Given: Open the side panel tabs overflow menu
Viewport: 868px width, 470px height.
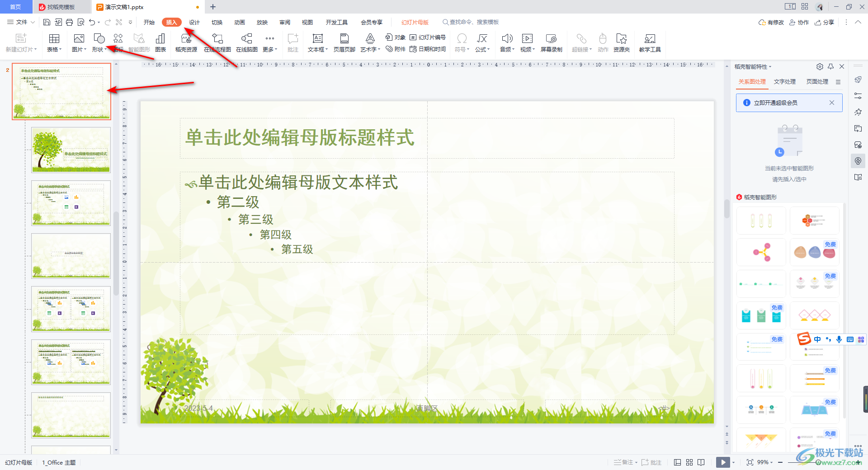Looking at the screenshot, I should [x=838, y=82].
